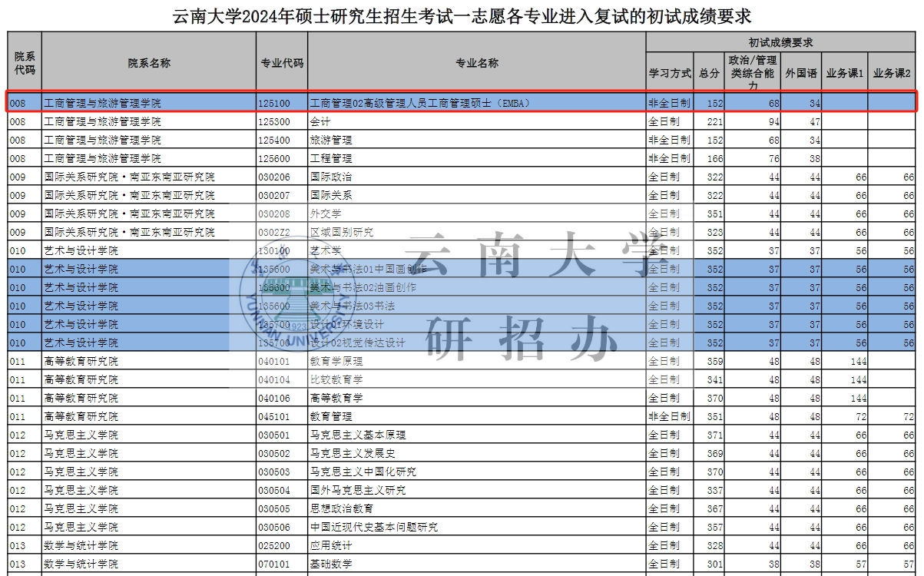This screenshot has height=576, width=924.
Task: Click 非全日制 in the 教育管理 row
Action: pyautogui.click(x=670, y=416)
